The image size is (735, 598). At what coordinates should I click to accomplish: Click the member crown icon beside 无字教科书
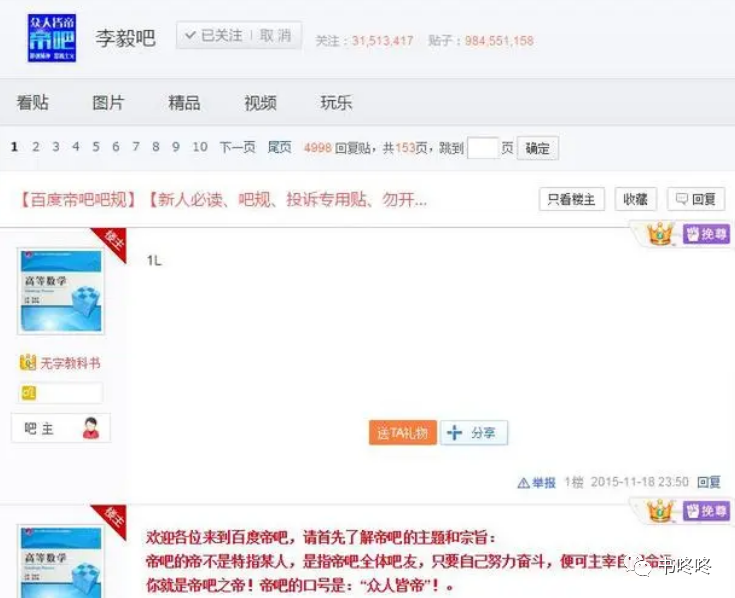[28, 362]
